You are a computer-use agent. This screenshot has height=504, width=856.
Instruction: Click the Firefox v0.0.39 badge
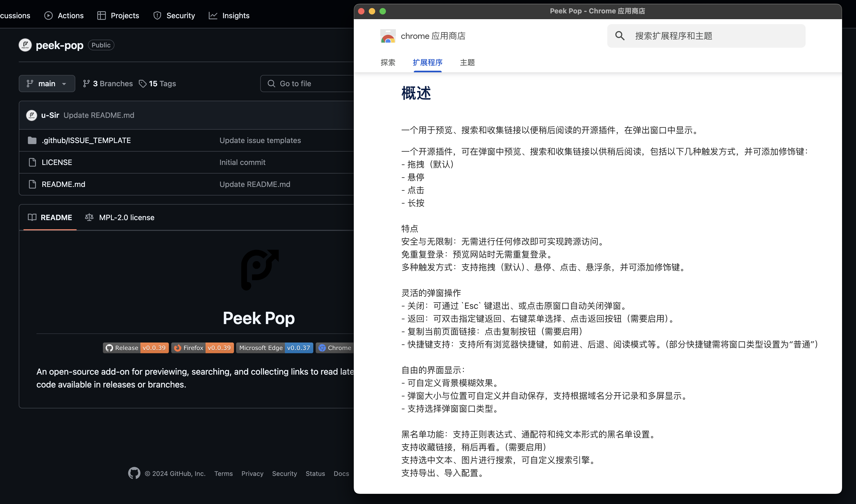tap(203, 348)
